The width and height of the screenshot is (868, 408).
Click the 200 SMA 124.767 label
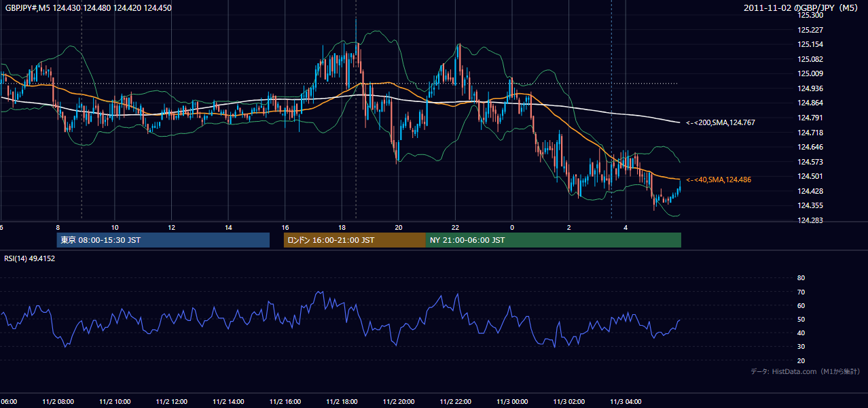click(x=721, y=123)
